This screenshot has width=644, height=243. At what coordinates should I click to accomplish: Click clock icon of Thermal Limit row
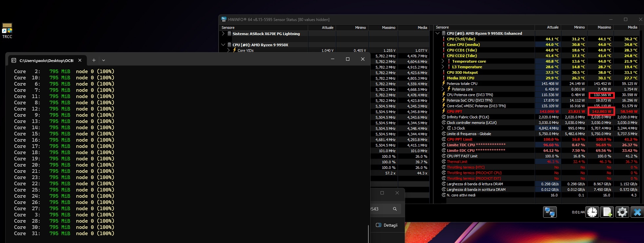pyautogui.click(x=444, y=162)
